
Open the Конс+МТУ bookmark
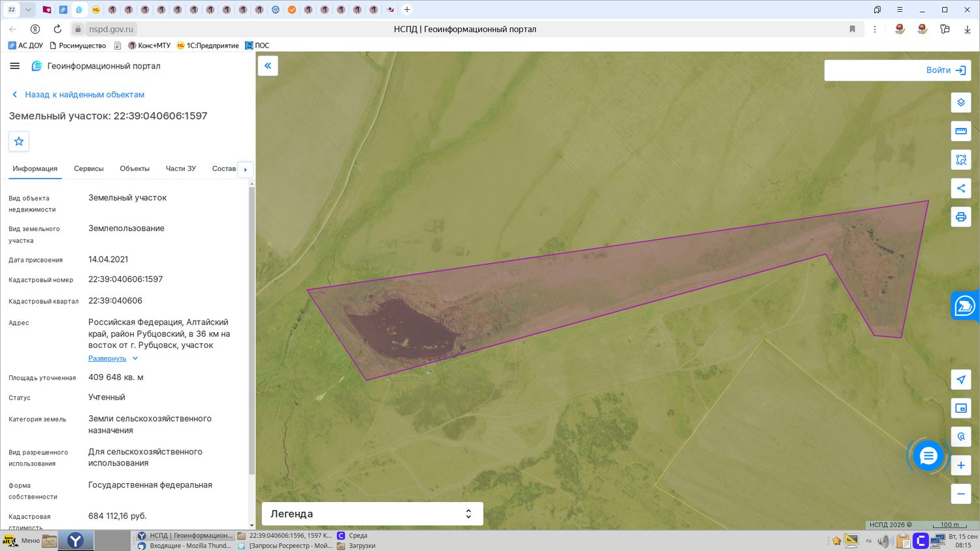point(149,46)
